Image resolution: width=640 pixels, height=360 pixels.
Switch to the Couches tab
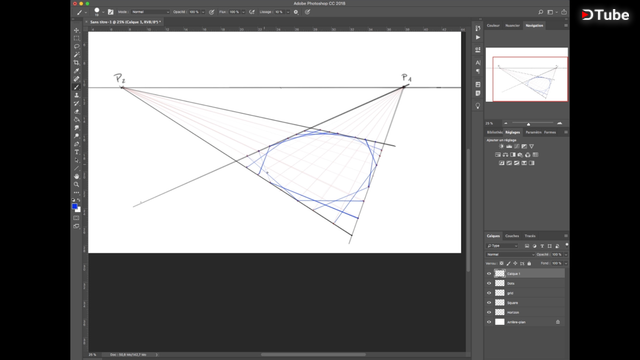(512, 236)
